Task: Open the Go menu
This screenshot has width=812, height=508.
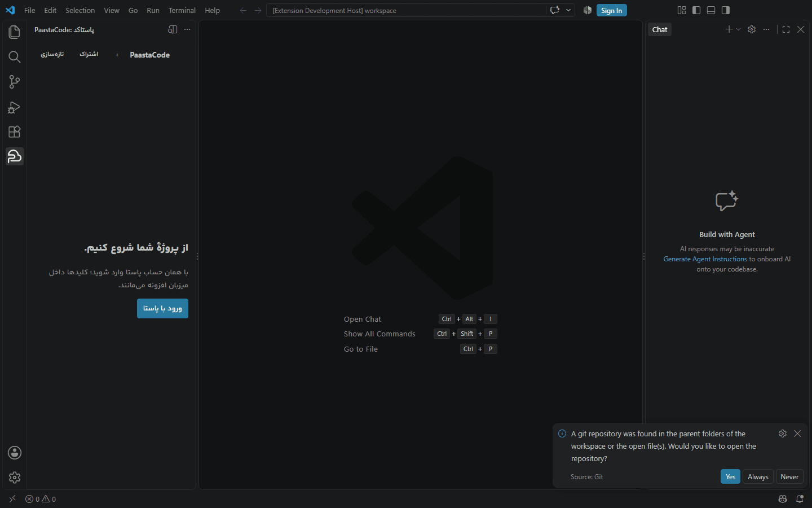Action: coord(133,10)
